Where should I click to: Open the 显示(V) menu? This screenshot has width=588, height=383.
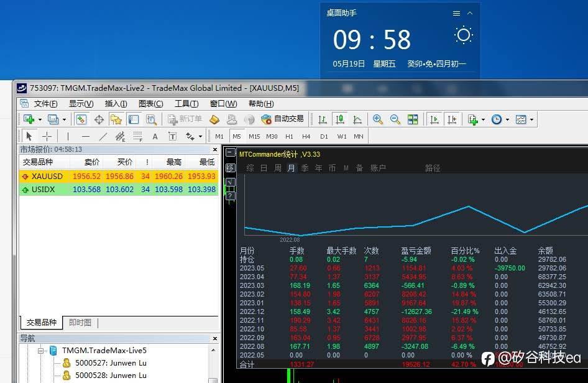coord(81,104)
